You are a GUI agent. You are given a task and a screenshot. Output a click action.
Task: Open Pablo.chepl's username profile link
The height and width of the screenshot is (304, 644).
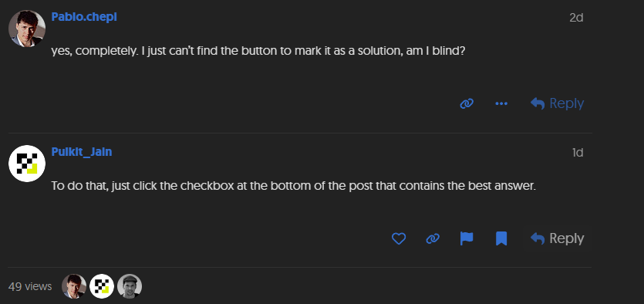(x=84, y=17)
